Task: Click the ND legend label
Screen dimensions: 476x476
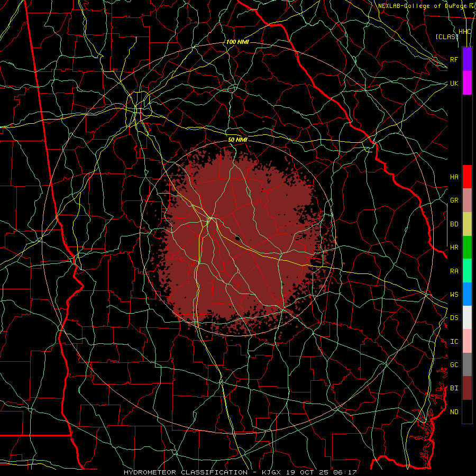Action: coord(454,412)
